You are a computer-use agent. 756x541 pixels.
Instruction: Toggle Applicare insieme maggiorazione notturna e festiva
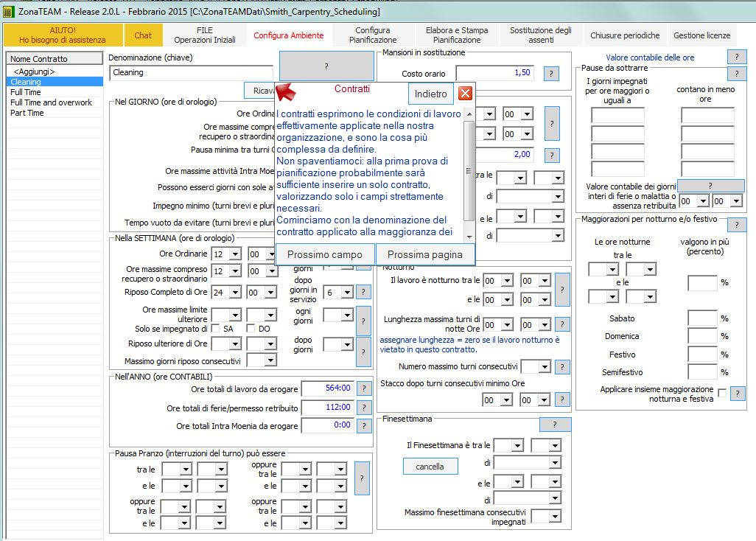(722, 393)
